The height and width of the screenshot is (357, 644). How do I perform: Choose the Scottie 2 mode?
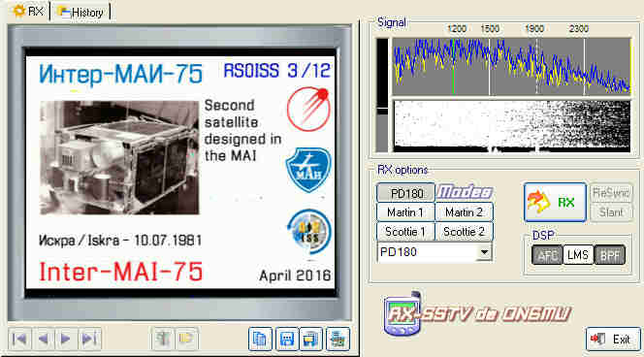[464, 232]
